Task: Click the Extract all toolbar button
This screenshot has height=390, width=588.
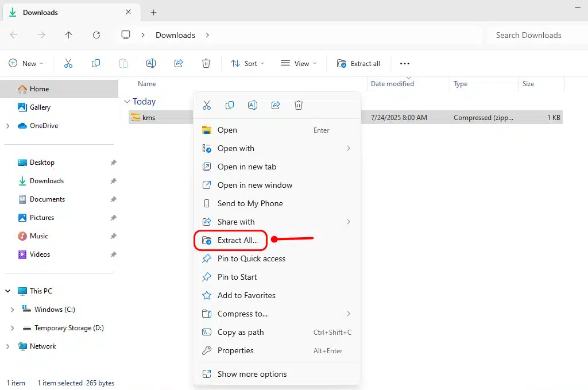Action: tap(359, 64)
